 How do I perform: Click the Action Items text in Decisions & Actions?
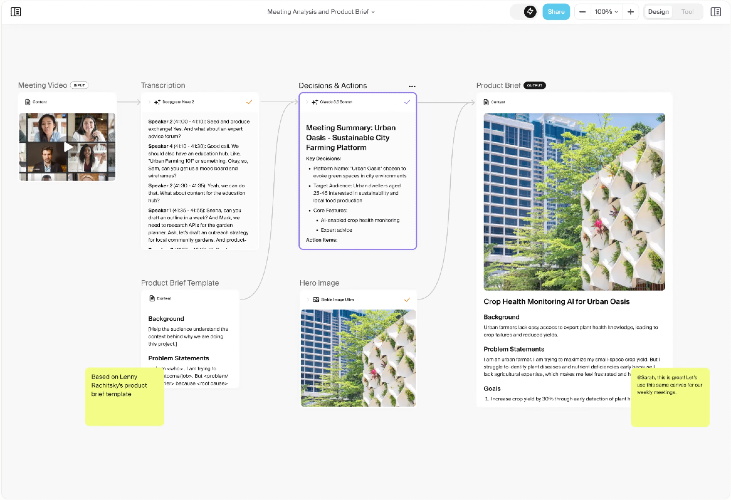coord(322,240)
